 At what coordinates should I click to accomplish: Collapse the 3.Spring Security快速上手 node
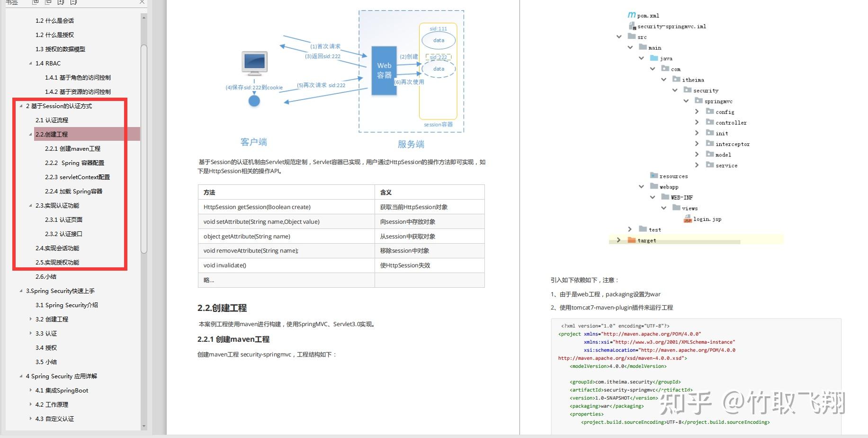click(21, 291)
